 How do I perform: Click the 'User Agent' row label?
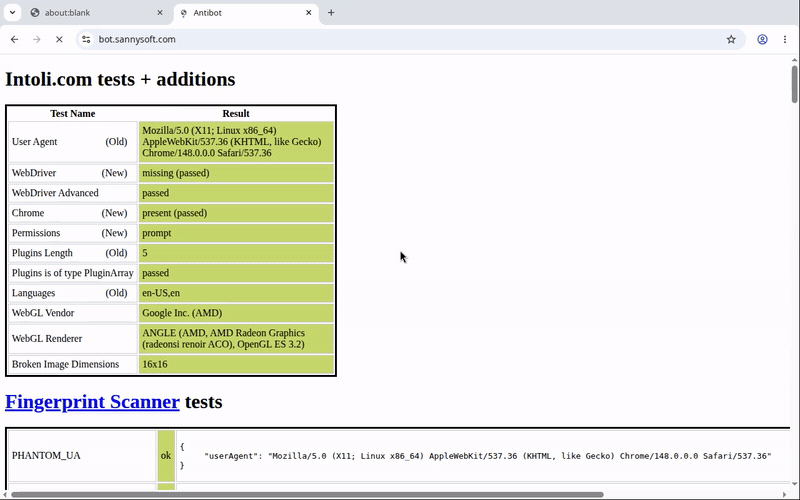[35, 142]
